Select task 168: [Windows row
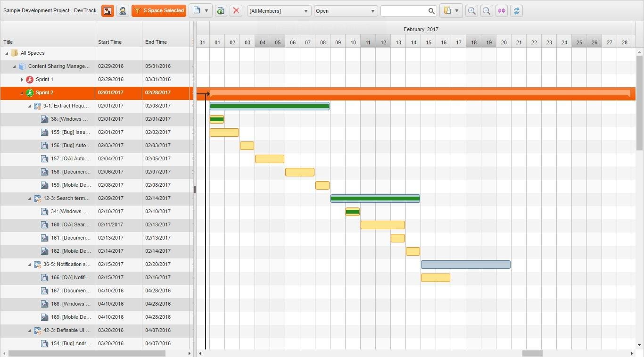644x357 pixels. (x=97, y=304)
